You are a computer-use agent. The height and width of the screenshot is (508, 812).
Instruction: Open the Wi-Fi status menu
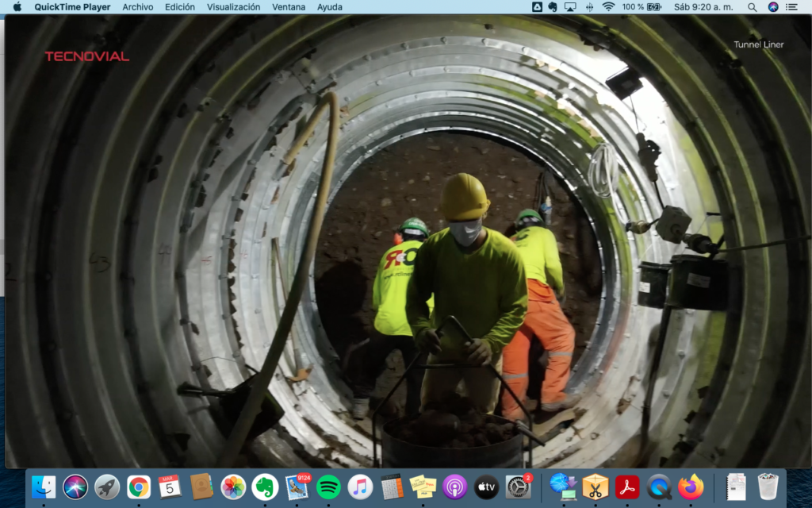coord(608,6)
